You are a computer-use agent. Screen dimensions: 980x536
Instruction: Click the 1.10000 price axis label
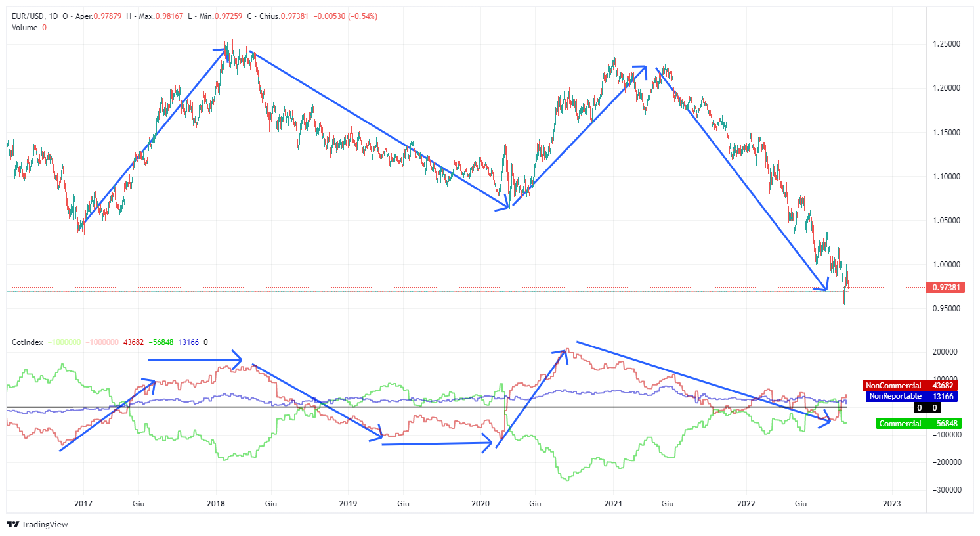point(947,177)
